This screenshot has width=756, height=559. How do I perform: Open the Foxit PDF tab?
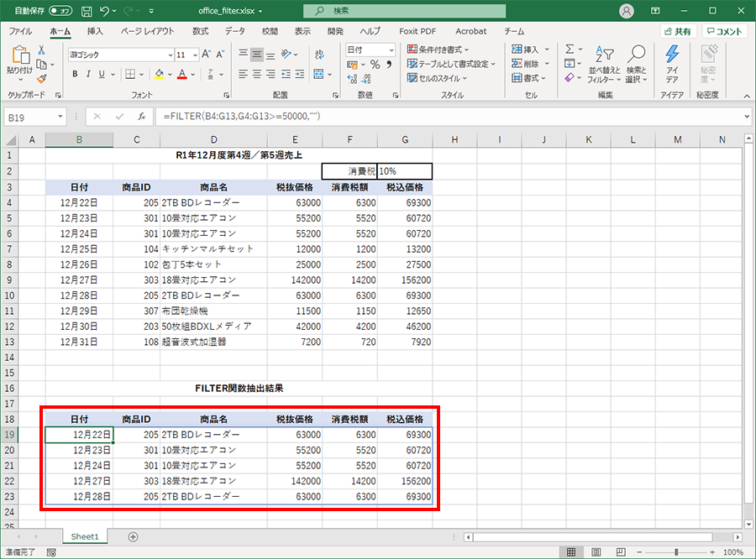(417, 31)
